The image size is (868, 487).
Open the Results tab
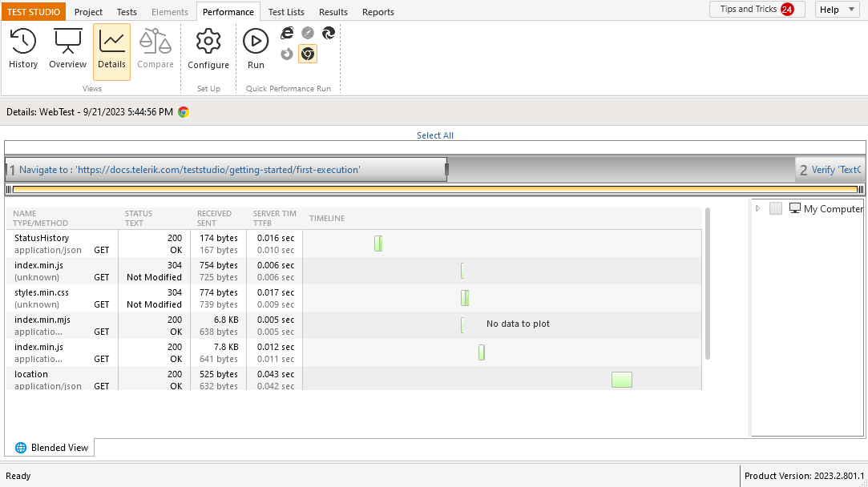tap(333, 12)
